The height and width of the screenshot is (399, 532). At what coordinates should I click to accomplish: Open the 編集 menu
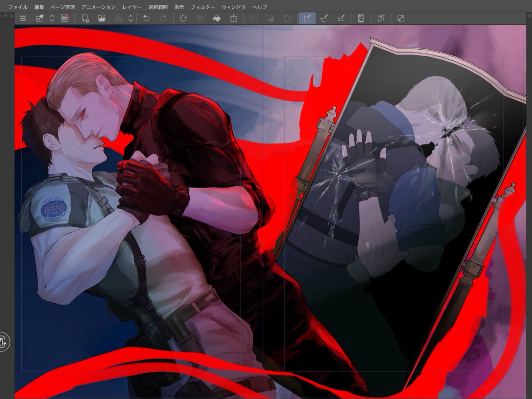click(x=39, y=7)
